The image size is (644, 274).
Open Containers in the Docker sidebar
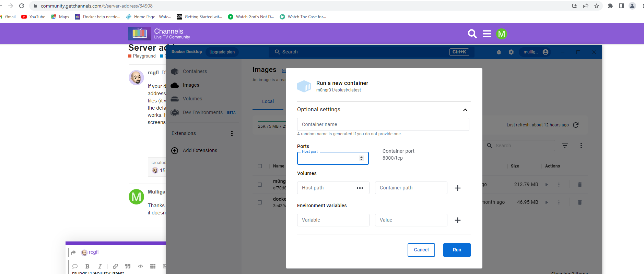195,72
